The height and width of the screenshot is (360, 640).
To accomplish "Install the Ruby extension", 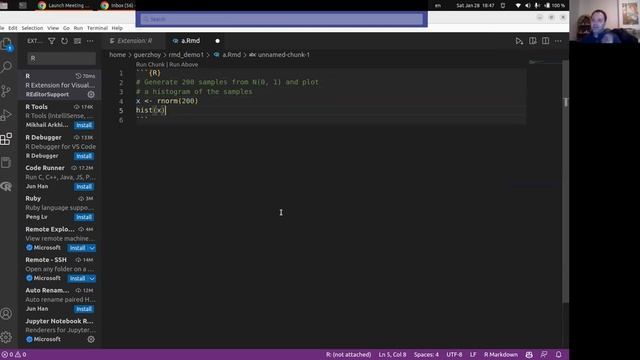I will (84, 217).
